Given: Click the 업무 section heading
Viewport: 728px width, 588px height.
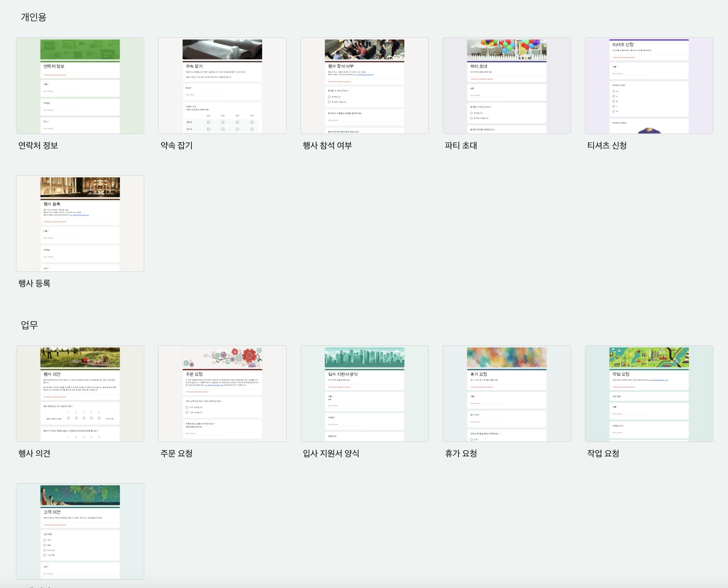Looking at the screenshot, I should pyautogui.click(x=30, y=325).
